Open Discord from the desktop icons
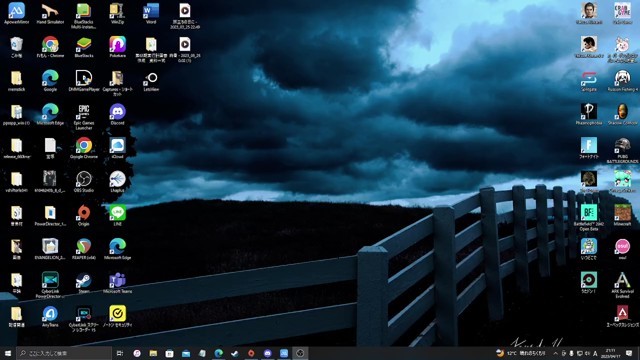The width and height of the screenshot is (640, 360). (x=118, y=114)
